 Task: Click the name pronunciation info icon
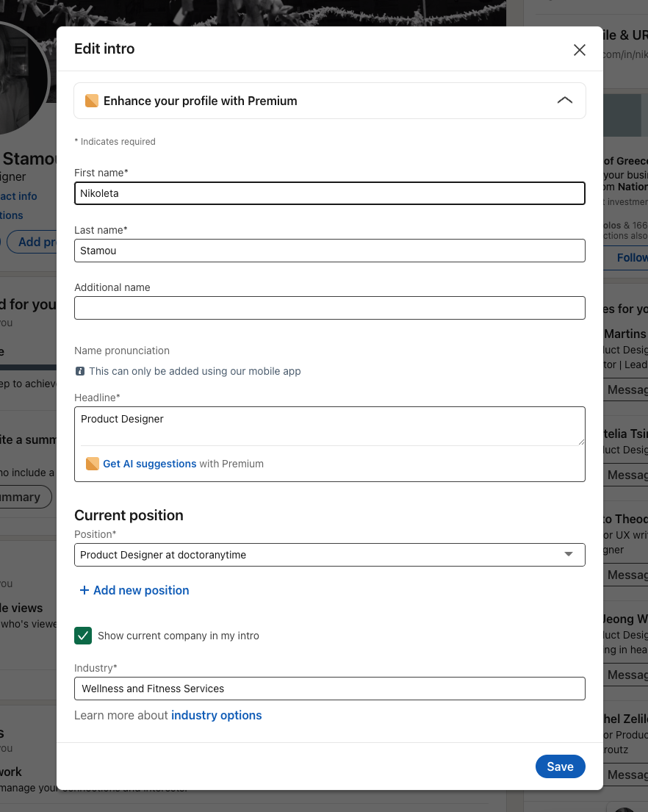pyautogui.click(x=80, y=371)
